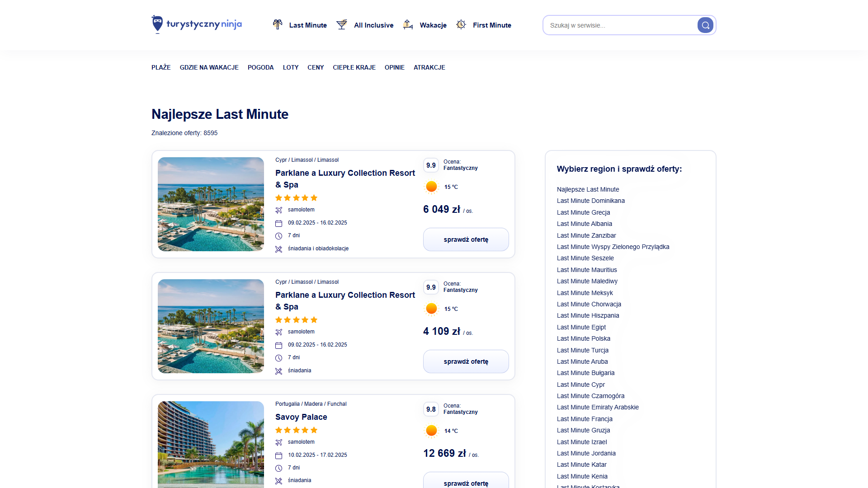Click the beach umbrella Wakacje icon

[x=408, y=24]
